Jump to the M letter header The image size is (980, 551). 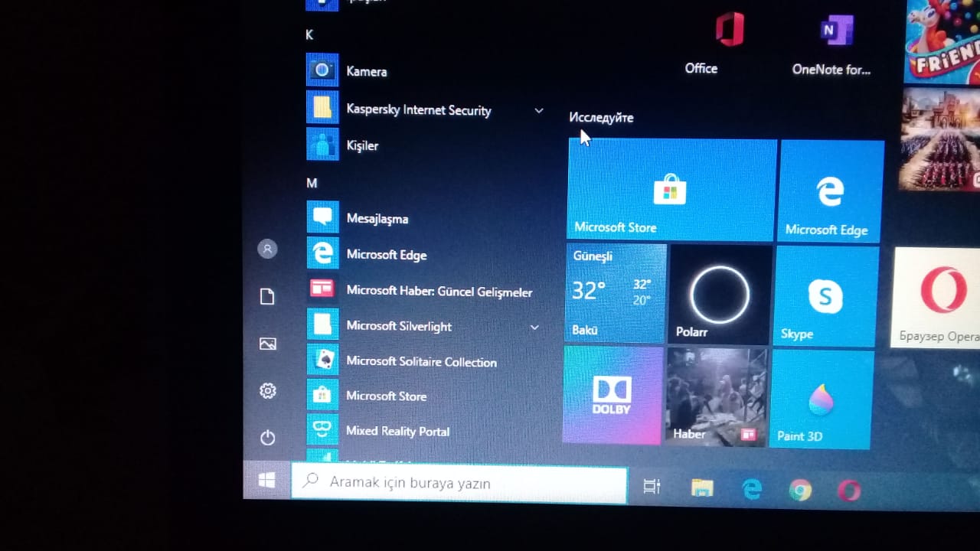click(312, 183)
